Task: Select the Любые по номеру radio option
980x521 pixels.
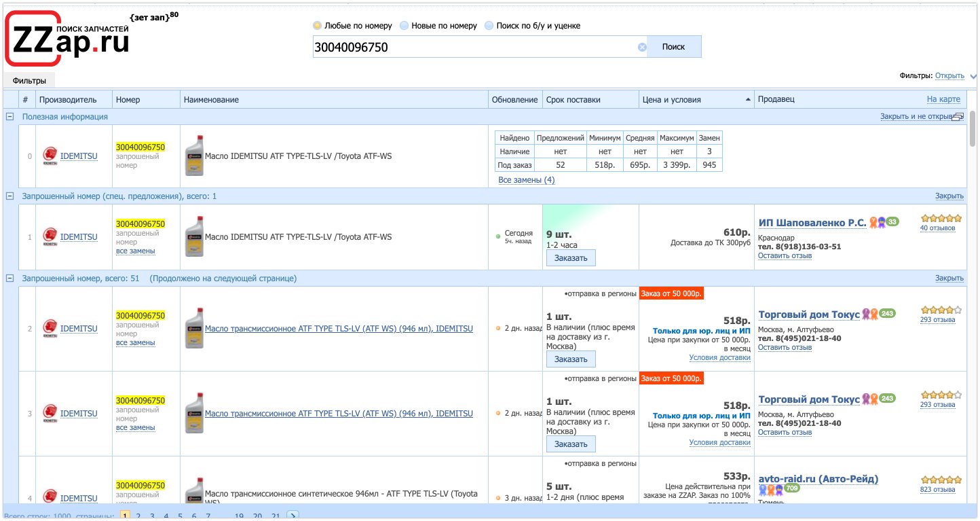Action: coord(317,26)
